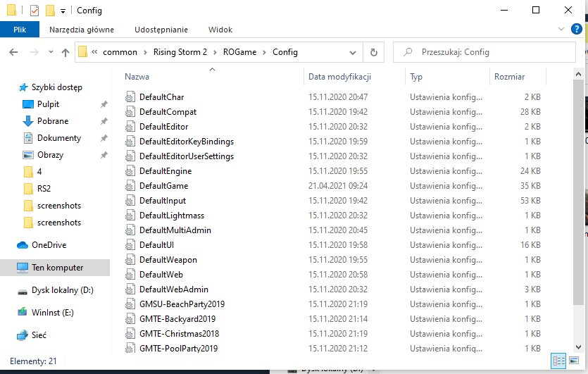
Task: Click the DefaultChar file icon
Action: (130, 96)
